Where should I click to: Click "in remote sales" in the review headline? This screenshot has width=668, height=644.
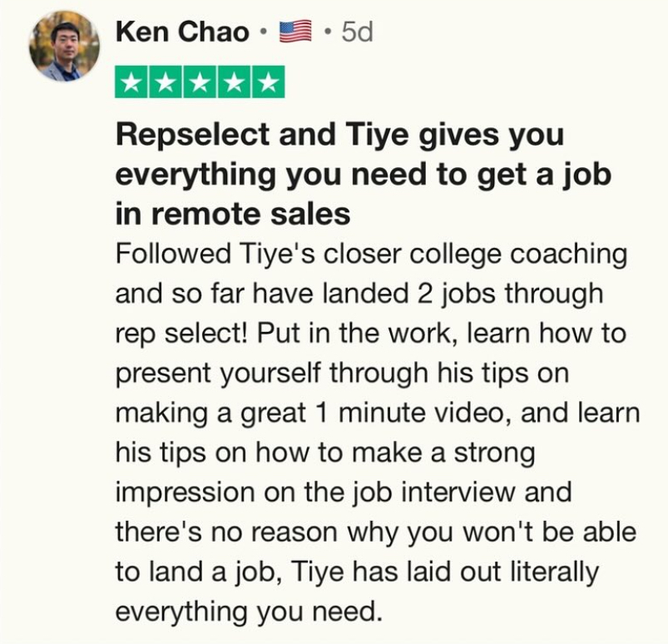coord(233,214)
